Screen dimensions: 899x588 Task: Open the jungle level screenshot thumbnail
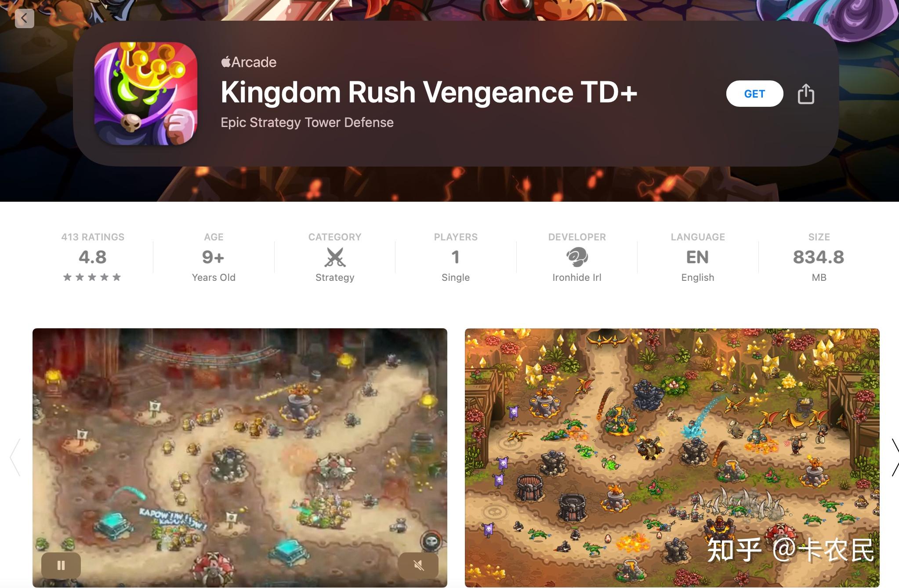672,457
